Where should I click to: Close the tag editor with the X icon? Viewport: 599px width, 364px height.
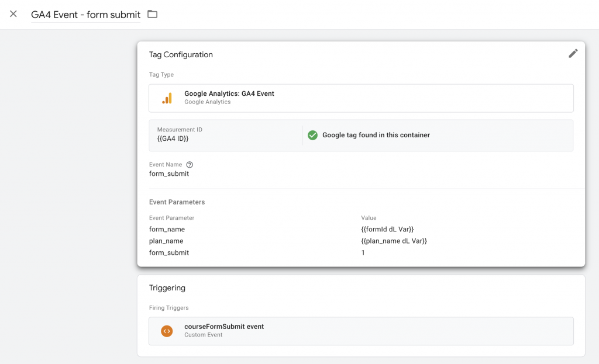(x=13, y=14)
